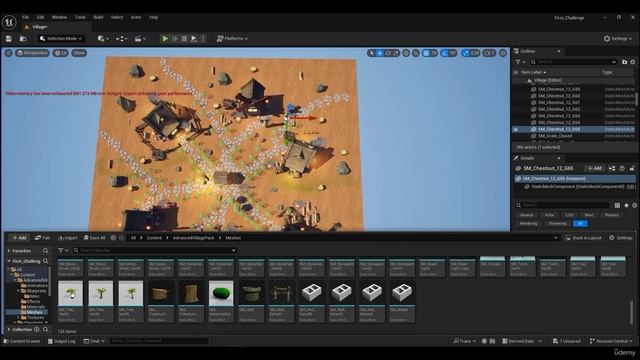
Task: Activate the scale tool in viewport
Action: [396, 53]
